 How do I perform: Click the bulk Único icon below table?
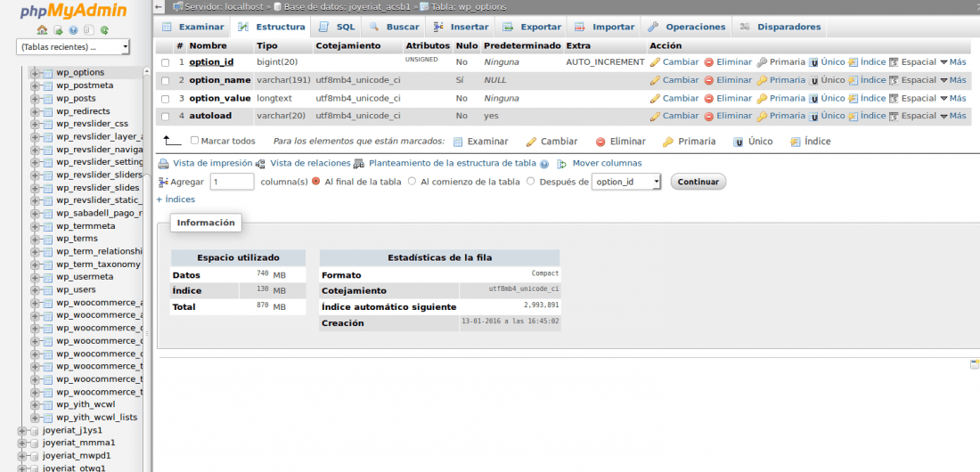click(x=739, y=142)
